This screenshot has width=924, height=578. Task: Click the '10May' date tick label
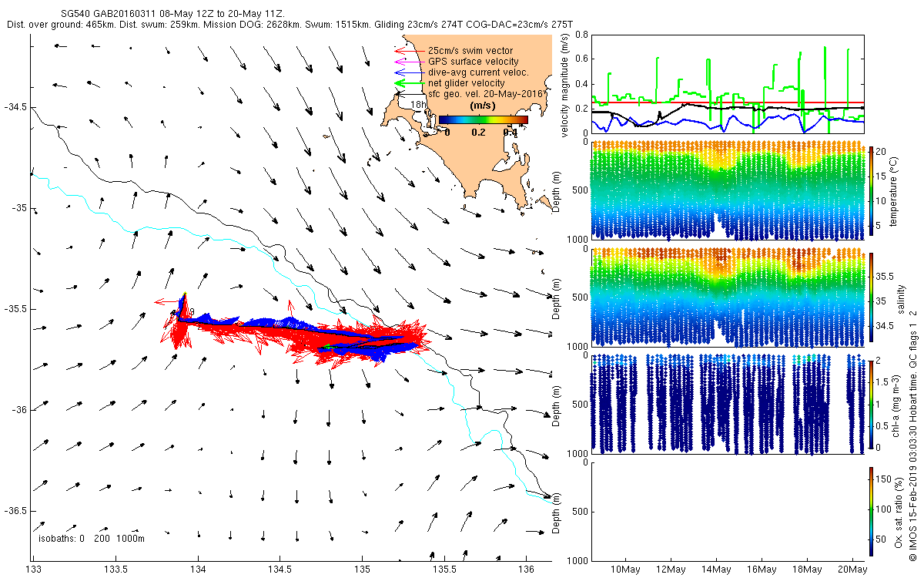pyautogui.click(x=624, y=570)
